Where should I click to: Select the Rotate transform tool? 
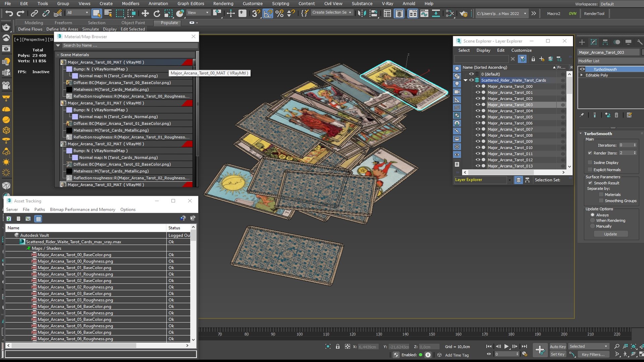[x=157, y=13]
